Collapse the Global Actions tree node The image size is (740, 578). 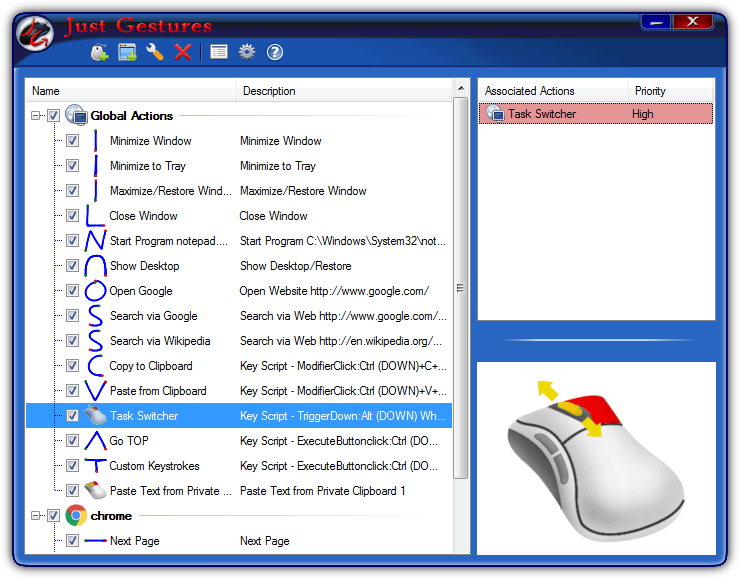coord(35,115)
